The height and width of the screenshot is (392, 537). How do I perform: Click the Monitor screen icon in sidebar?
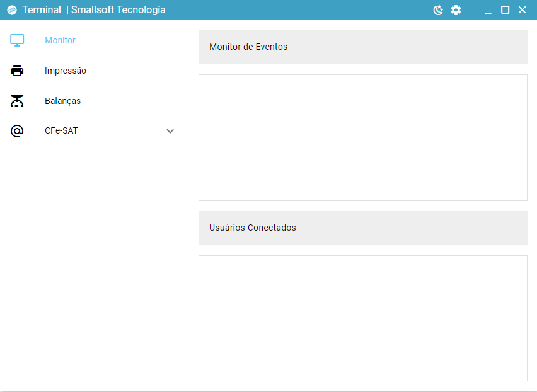click(x=17, y=40)
